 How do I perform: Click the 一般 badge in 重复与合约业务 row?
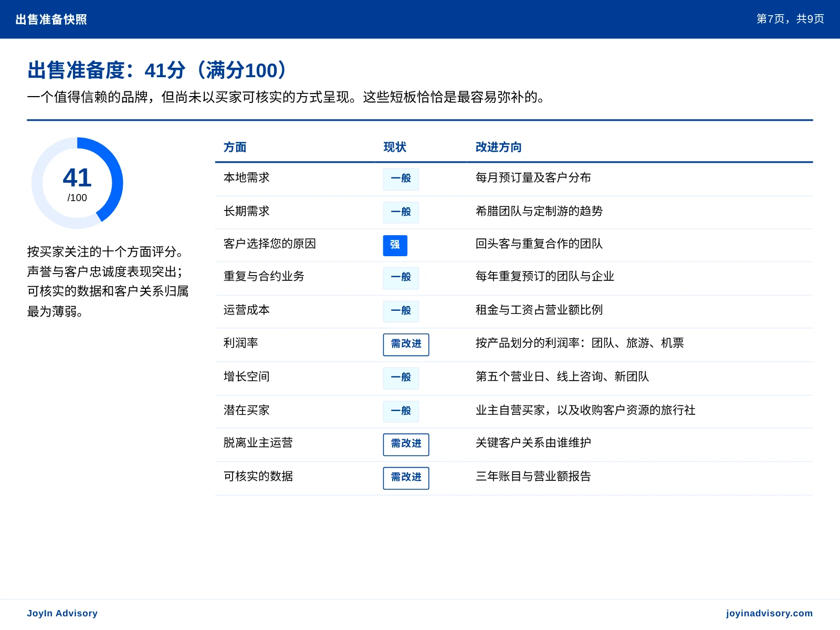coord(401,278)
